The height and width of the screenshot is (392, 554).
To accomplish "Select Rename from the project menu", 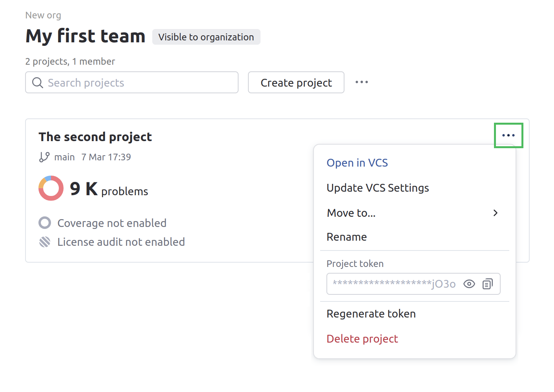I will pos(346,237).
